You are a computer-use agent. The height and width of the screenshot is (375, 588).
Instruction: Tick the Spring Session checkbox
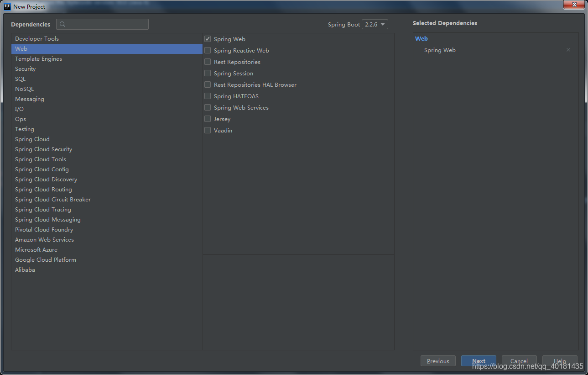(x=208, y=74)
